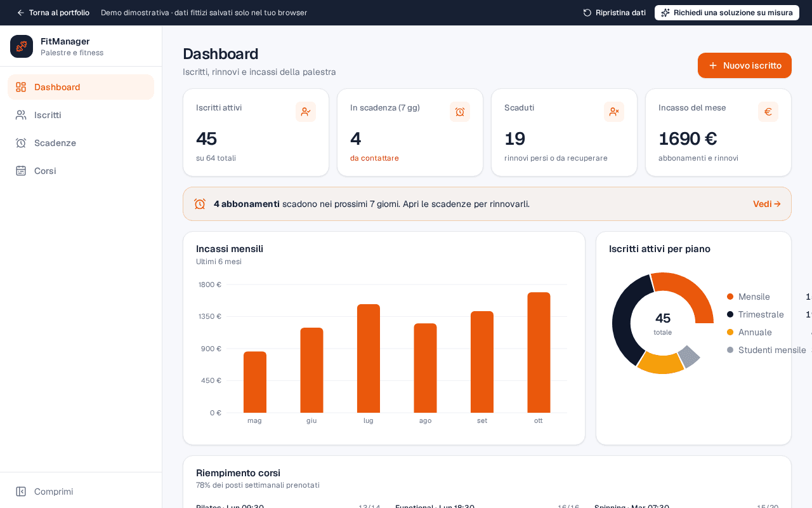Screen dimensions: 812x508
Task: Click the 'da contattare' red text
Action: point(374,158)
